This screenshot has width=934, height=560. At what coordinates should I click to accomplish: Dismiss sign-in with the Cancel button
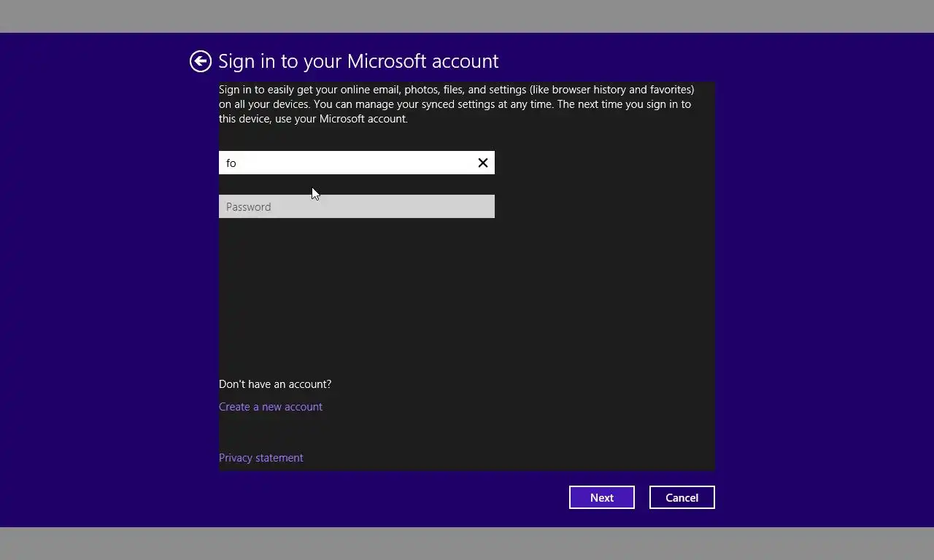tap(682, 497)
